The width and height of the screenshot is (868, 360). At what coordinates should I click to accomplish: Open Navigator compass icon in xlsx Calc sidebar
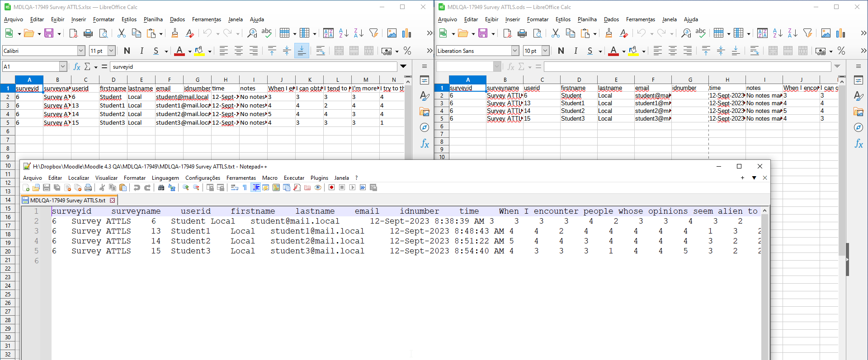pos(424,128)
